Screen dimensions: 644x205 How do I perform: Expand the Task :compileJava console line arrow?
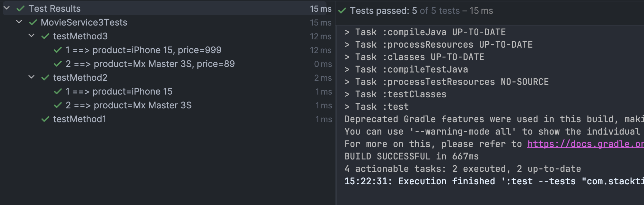coord(347,32)
